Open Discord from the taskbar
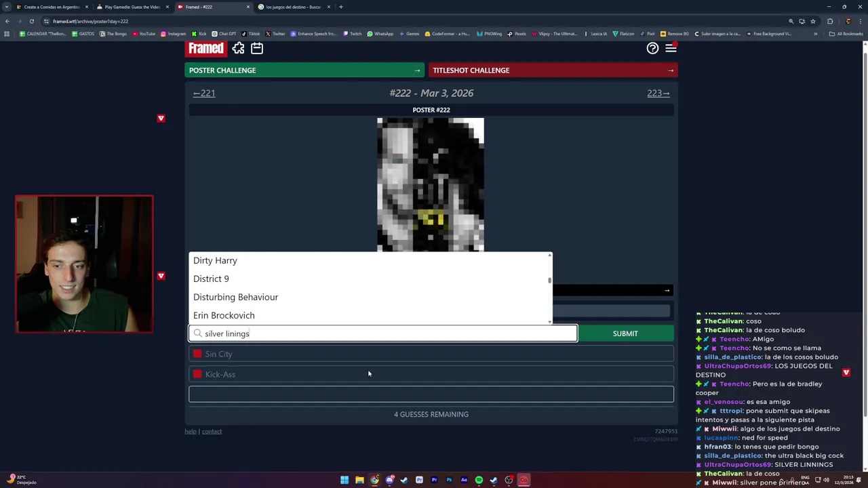Image resolution: width=868 pixels, height=488 pixels. [x=389, y=480]
